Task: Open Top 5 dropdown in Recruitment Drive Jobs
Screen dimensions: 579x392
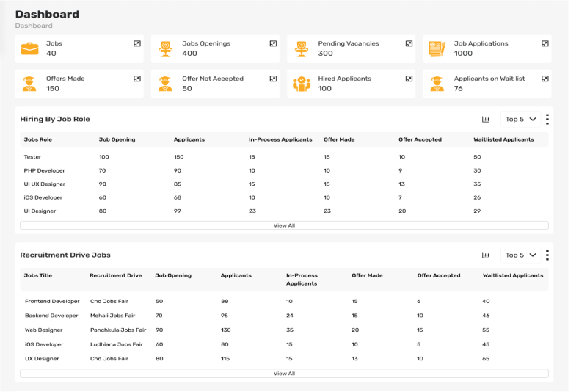Action: tap(521, 255)
